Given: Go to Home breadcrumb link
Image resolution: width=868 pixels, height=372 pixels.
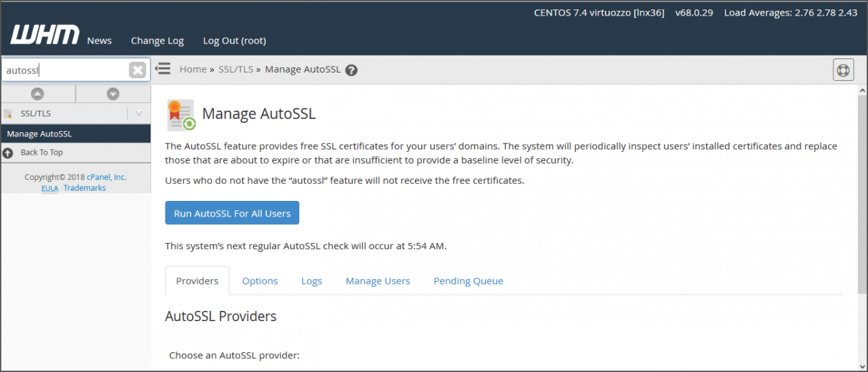Looking at the screenshot, I should [193, 69].
